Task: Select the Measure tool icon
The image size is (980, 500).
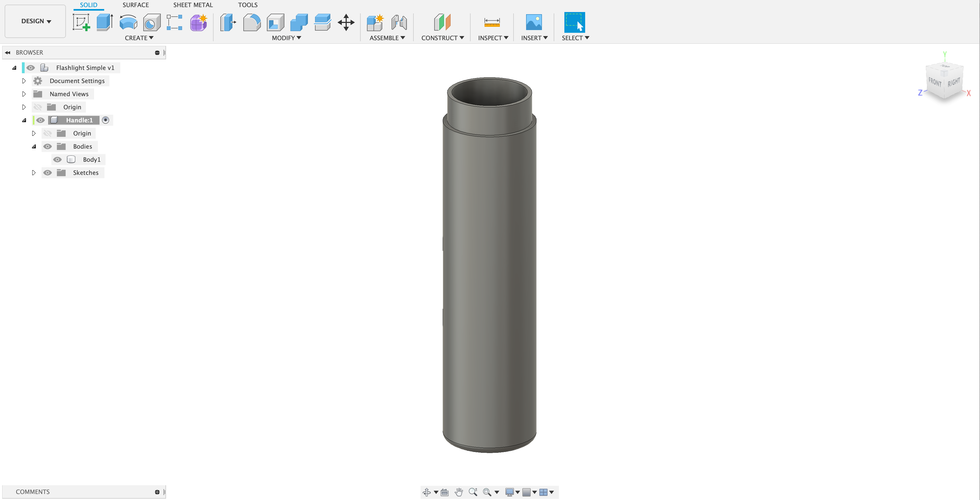Action: pos(492,22)
